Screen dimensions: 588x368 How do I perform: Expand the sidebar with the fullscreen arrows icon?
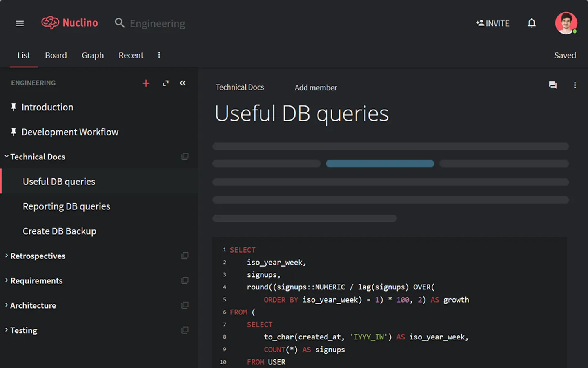[165, 83]
